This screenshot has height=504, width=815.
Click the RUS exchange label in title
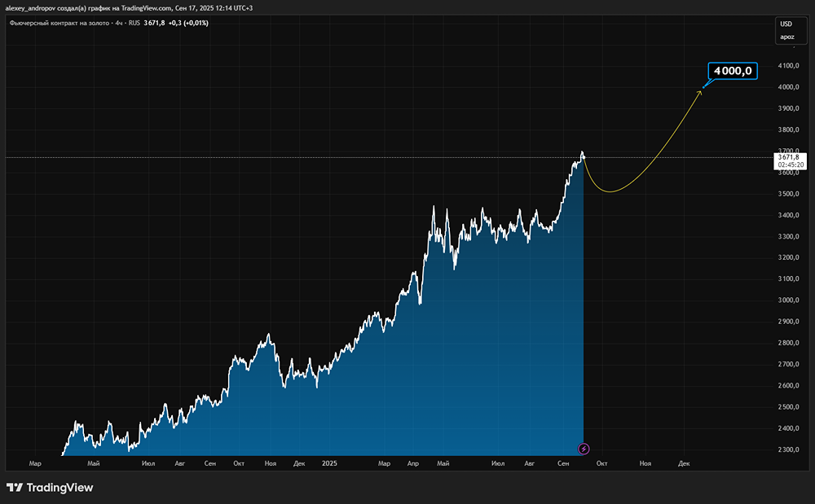point(135,23)
